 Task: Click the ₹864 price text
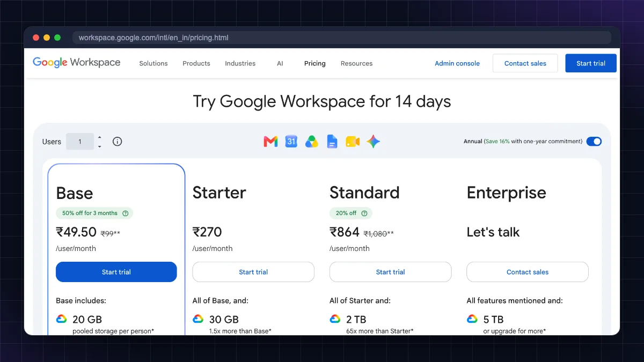tap(345, 232)
